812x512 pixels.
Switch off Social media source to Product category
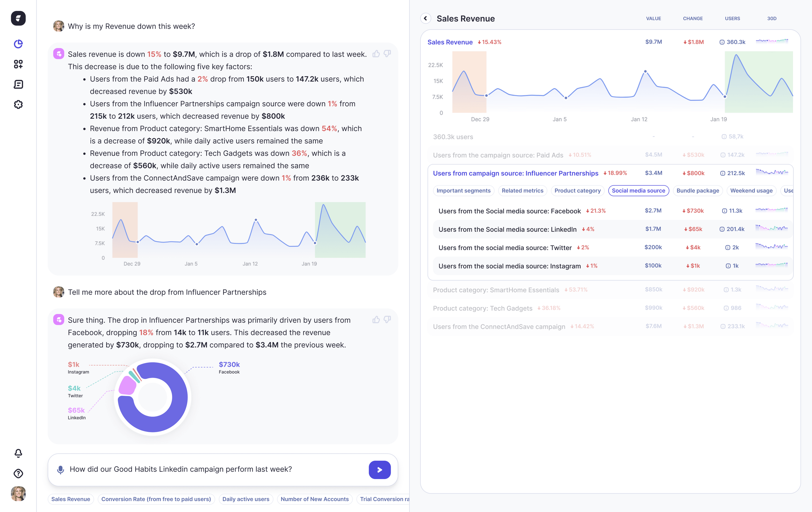[x=578, y=190]
